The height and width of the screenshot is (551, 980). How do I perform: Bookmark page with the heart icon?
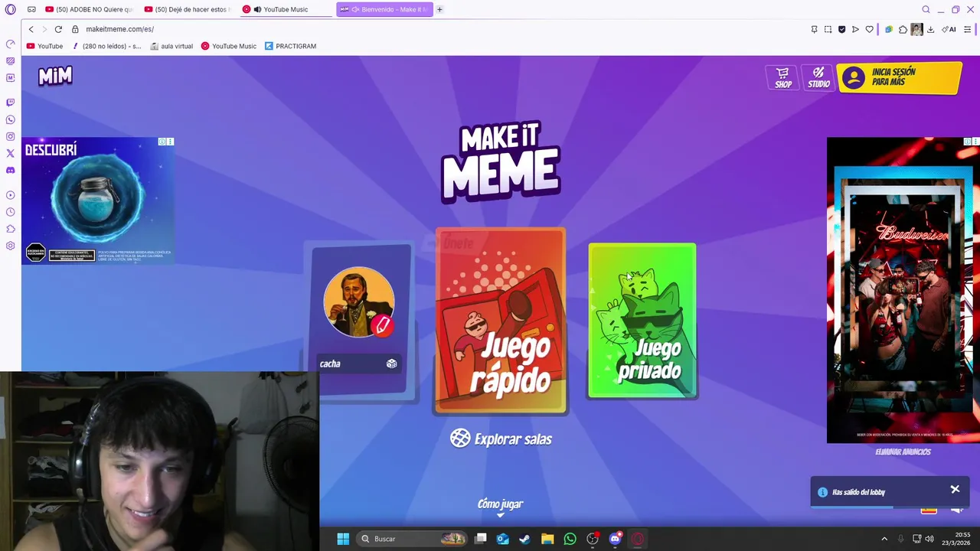coord(869,29)
